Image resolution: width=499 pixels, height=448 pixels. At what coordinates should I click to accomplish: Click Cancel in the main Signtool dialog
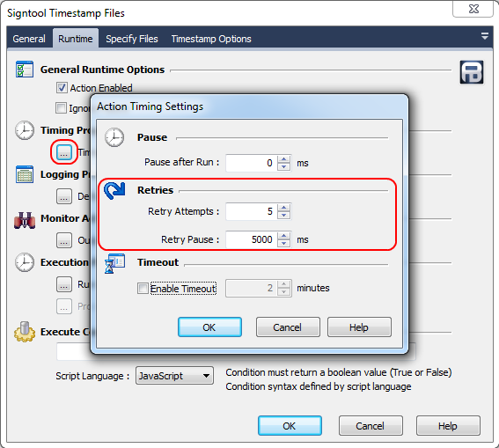coord(371,426)
